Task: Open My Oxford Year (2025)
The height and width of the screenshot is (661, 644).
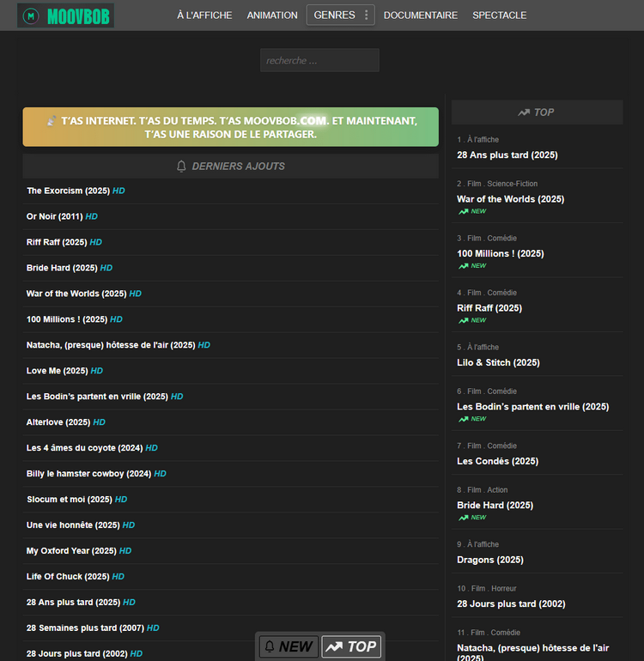Action: coord(71,550)
